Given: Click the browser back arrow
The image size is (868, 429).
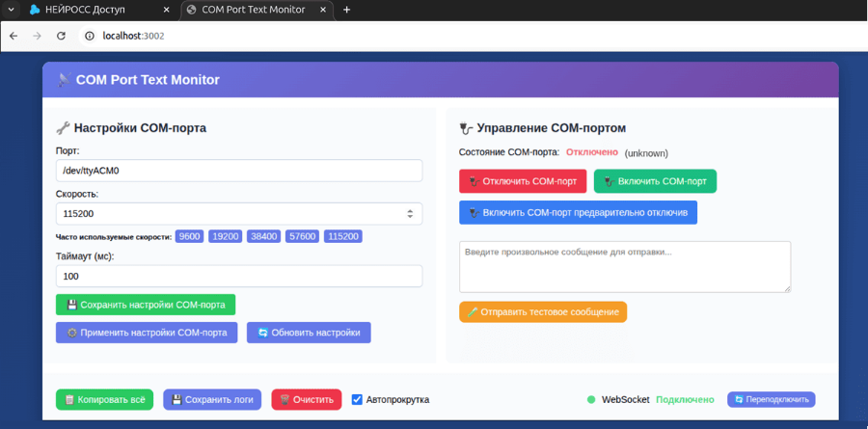Looking at the screenshot, I should [14, 36].
